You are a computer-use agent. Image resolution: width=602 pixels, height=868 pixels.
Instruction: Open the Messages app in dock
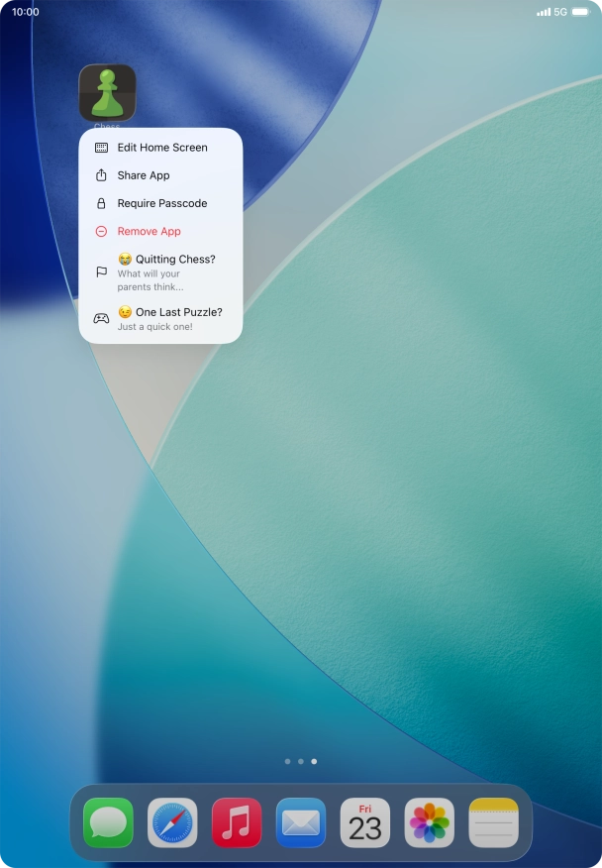108,822
